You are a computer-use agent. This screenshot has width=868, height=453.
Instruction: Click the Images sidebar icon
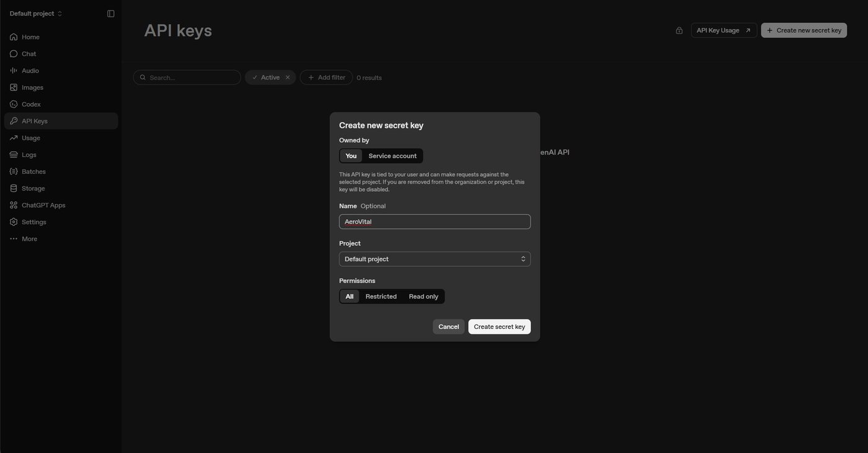(14, 87)
